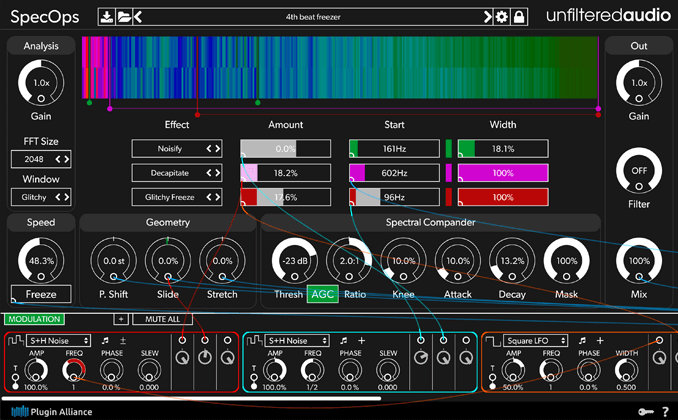This screenshot has height=420, width=678.
Task: Open the load preset folder icon
Action: click(x=123, y=17)
